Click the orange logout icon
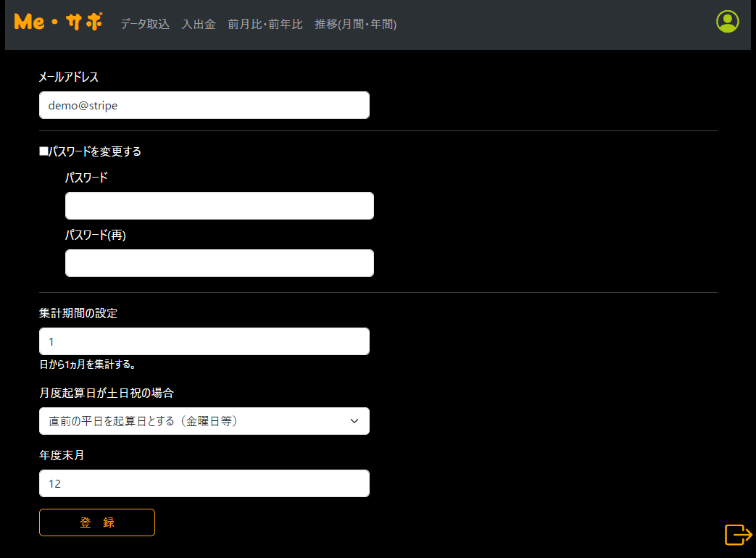Image resolution: width=756 pixels, height=558 pixels. (738, 534)
